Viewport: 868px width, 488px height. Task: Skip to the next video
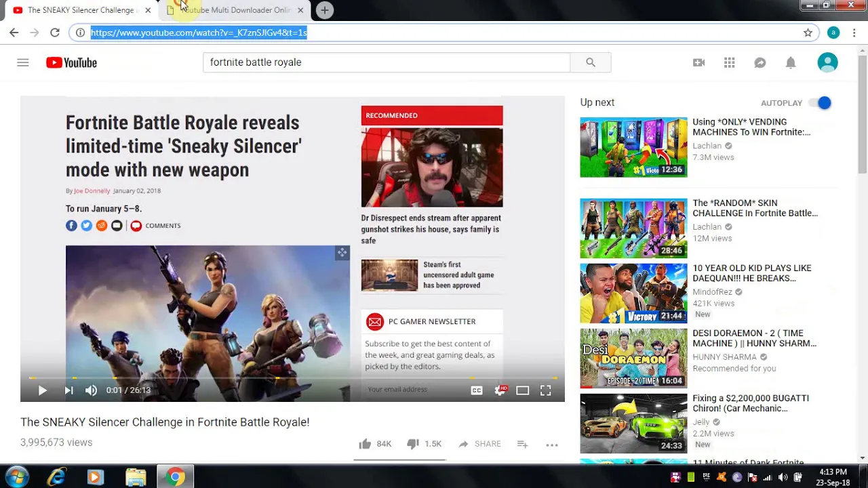click(68, 390)
